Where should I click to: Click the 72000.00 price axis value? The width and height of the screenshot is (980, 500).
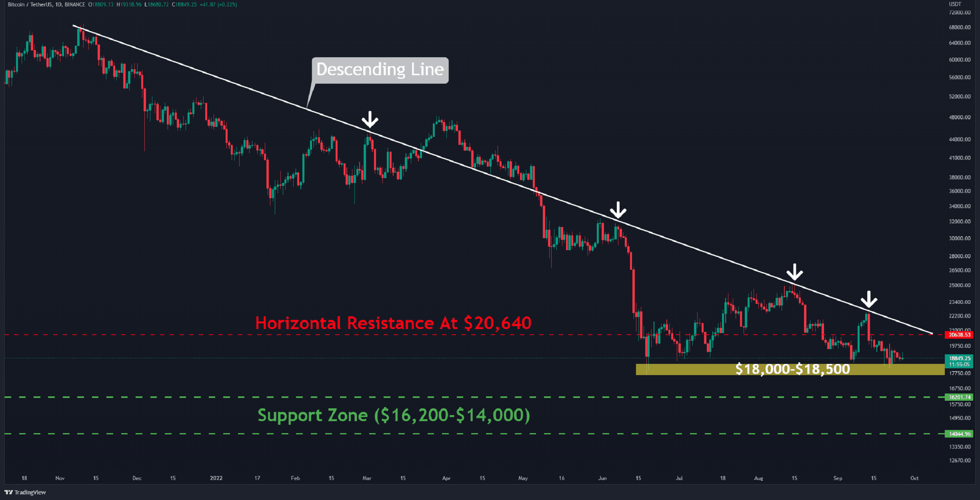[x=960, y=12]
